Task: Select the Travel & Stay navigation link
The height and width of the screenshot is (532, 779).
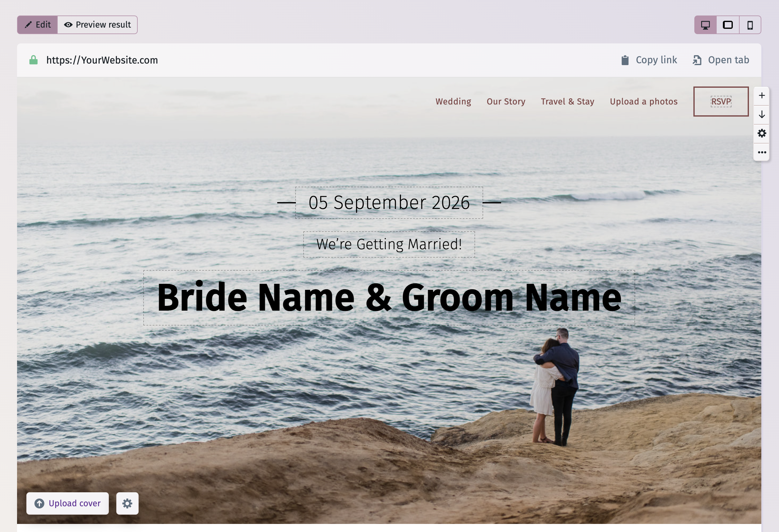Action: [x=568, y=101]
